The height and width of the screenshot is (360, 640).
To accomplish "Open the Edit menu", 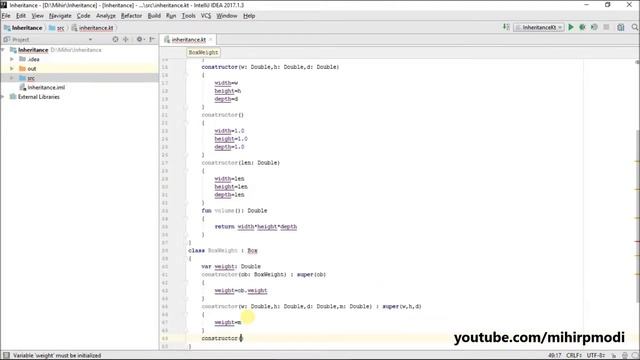I will point(21,16).
